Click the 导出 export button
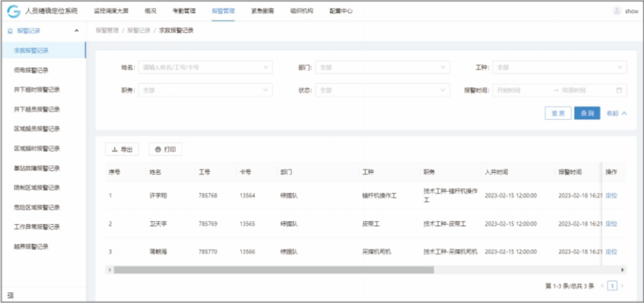The image size is (644, 303). (x=122, y=150)
